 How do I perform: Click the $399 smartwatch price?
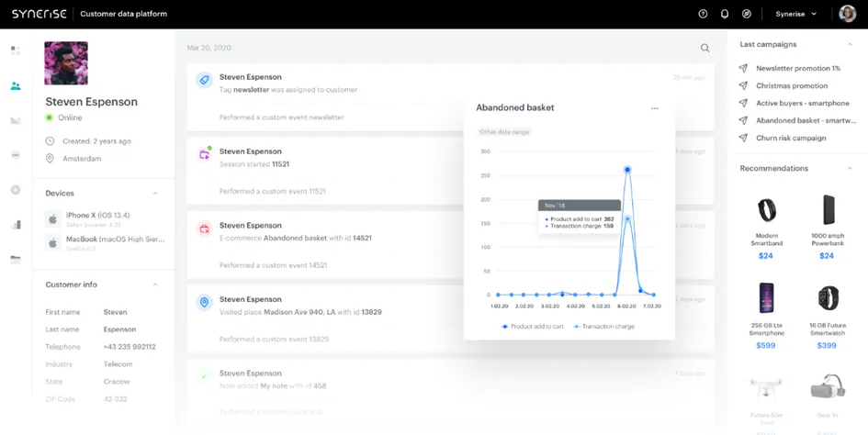click(827, 345)
